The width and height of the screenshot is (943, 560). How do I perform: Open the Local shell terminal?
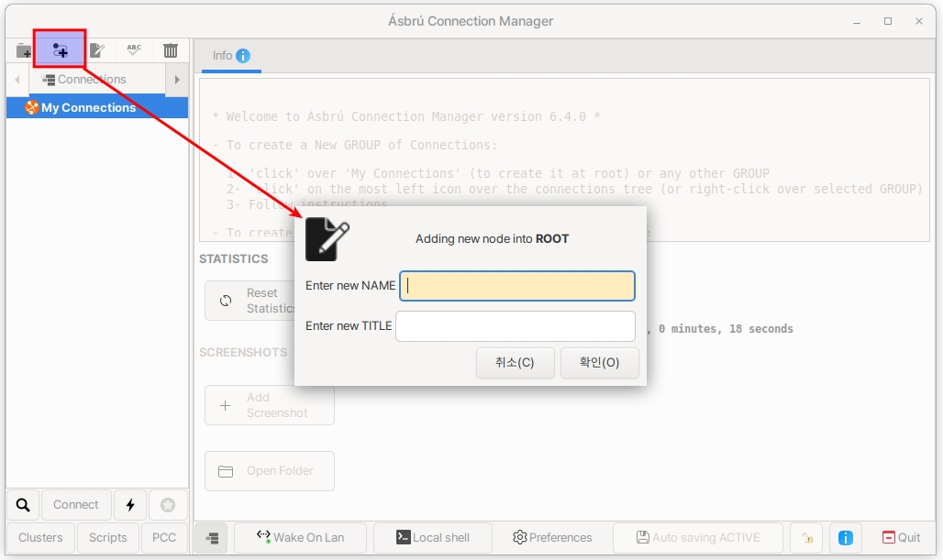click(431, 538)
